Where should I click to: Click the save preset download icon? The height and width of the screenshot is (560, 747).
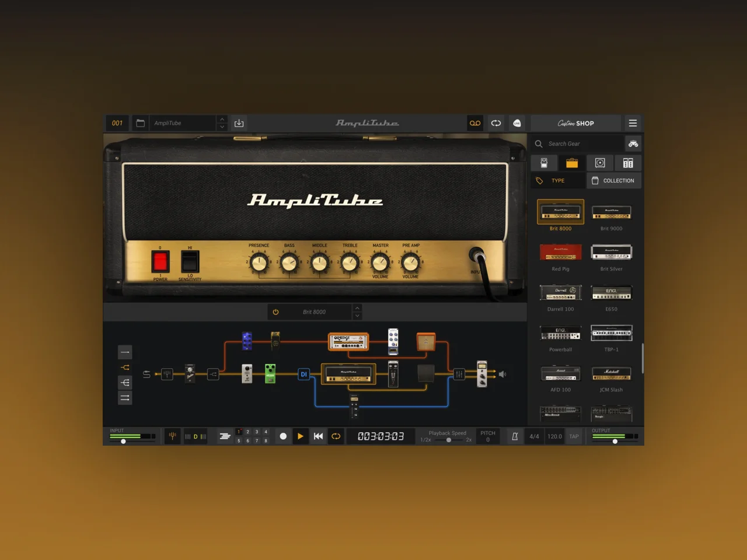click(x=239, y=123)
